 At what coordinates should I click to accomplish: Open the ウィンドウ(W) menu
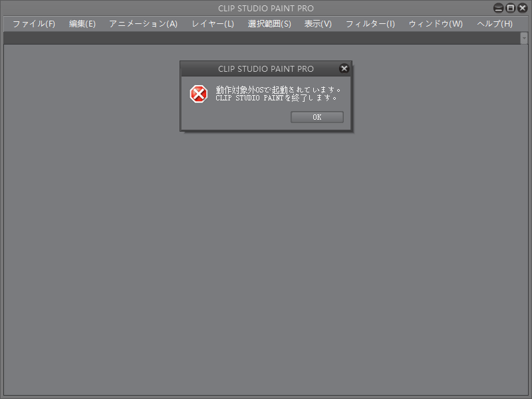(x=436, y=24)
